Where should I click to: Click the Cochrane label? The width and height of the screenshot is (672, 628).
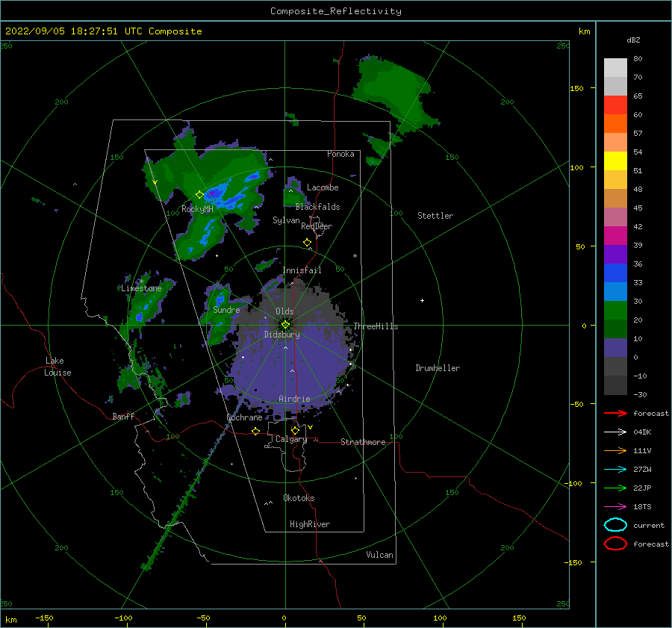244,417
